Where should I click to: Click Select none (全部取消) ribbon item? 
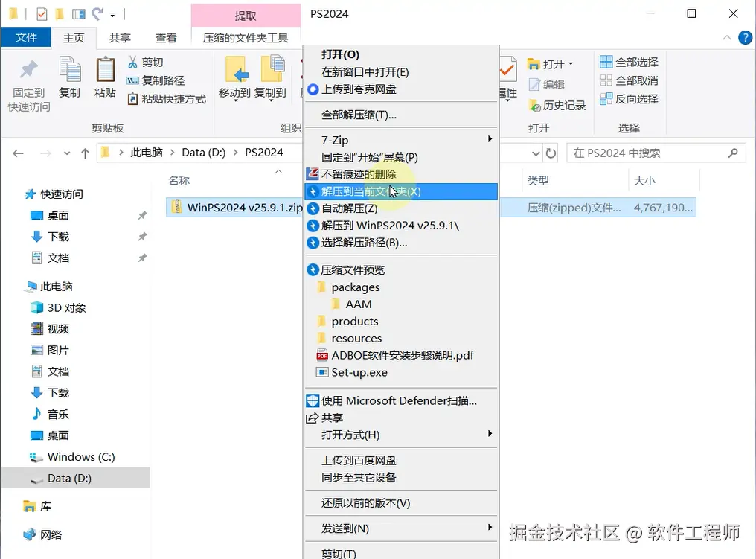[x=630, y=80]
